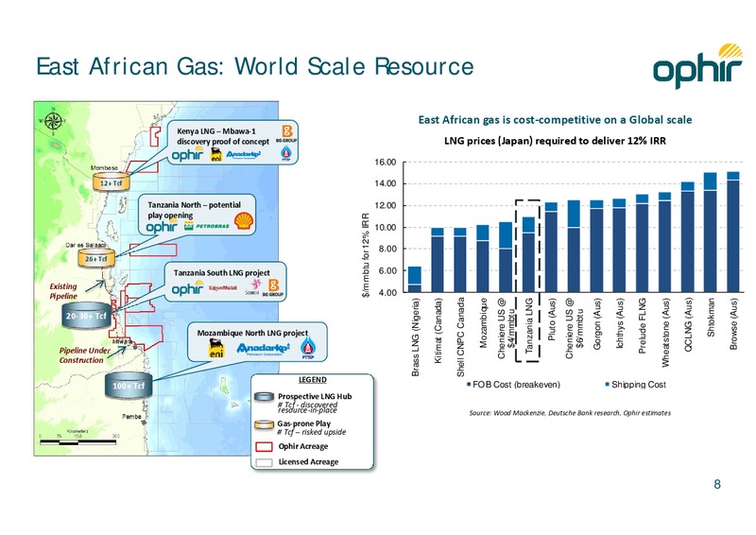Click the Anadarko logo in Kenya LNG callout
This screenshot has height=535, width=756.
[x=244, y=154]
